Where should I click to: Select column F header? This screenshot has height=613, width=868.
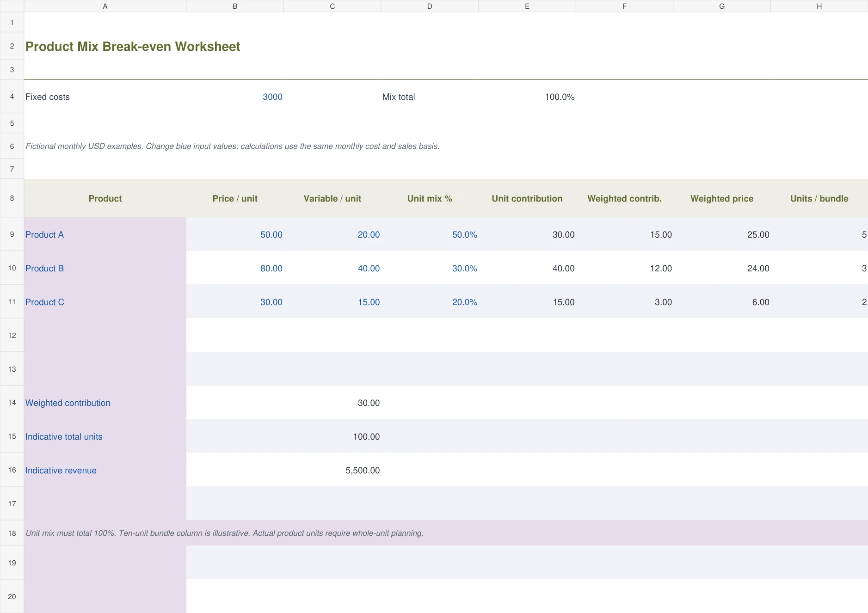tap(625, 6)
